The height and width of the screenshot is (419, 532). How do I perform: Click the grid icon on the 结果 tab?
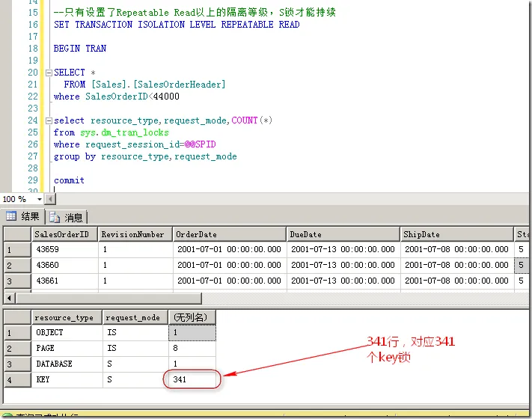[11, 217]
